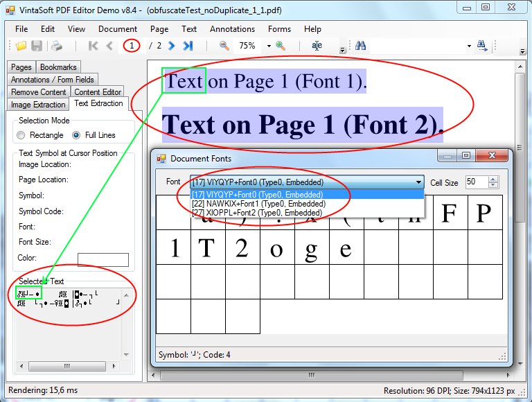Click the glyph cell showing F

point(450,213)
